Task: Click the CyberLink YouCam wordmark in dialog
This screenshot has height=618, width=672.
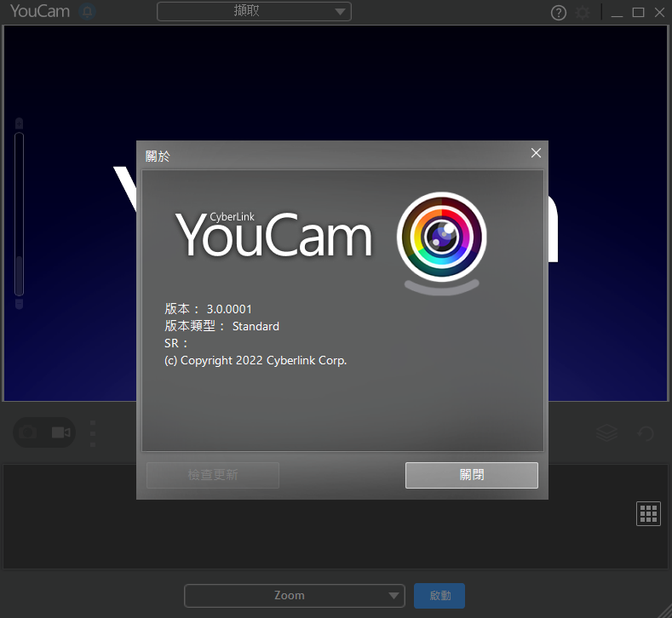Action: click(x=273, y=234)
